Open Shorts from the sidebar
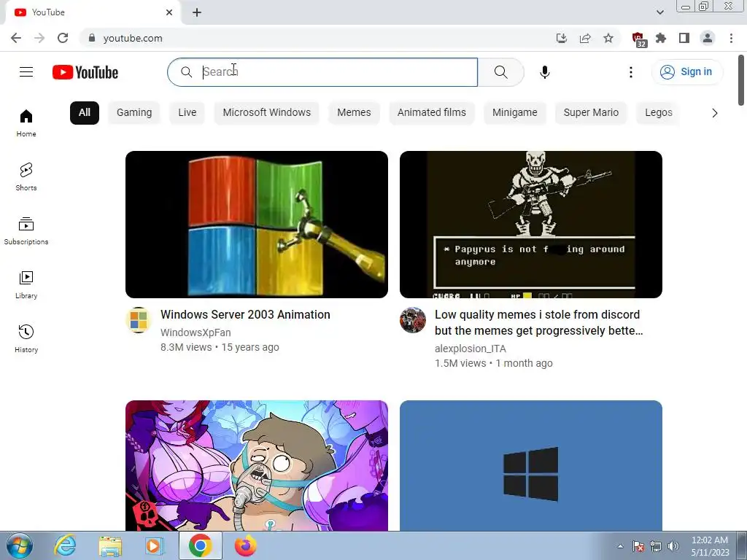The height and width of the screenshot is (560, 747). coord(26,177)
